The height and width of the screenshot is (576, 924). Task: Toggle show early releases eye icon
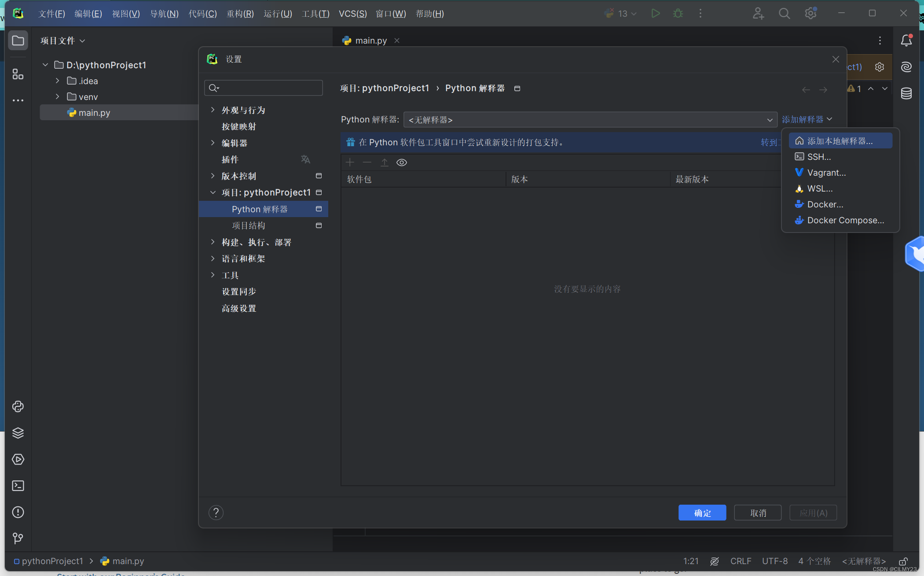[x=402, y=162]
